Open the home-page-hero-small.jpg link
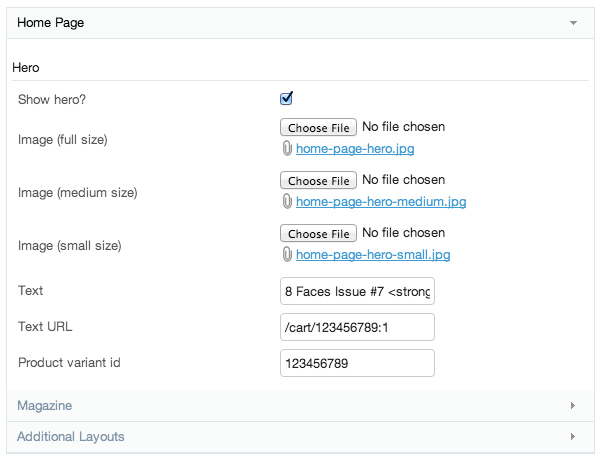 (373, 255)
